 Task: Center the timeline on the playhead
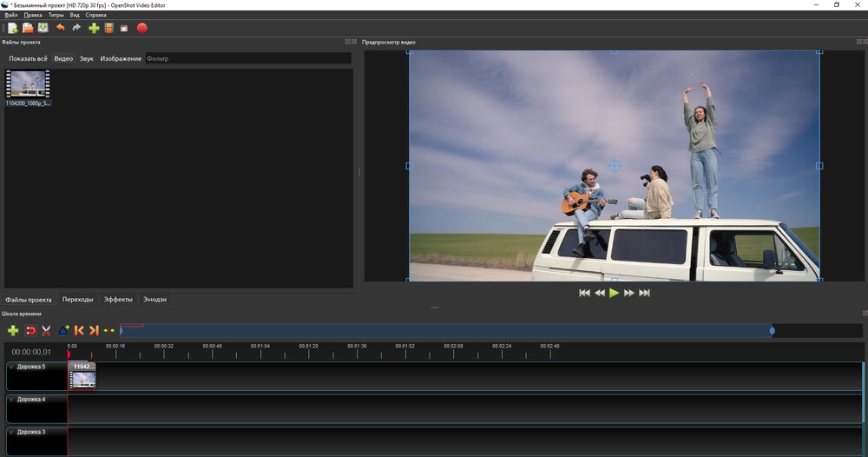(x=109, y=330)
